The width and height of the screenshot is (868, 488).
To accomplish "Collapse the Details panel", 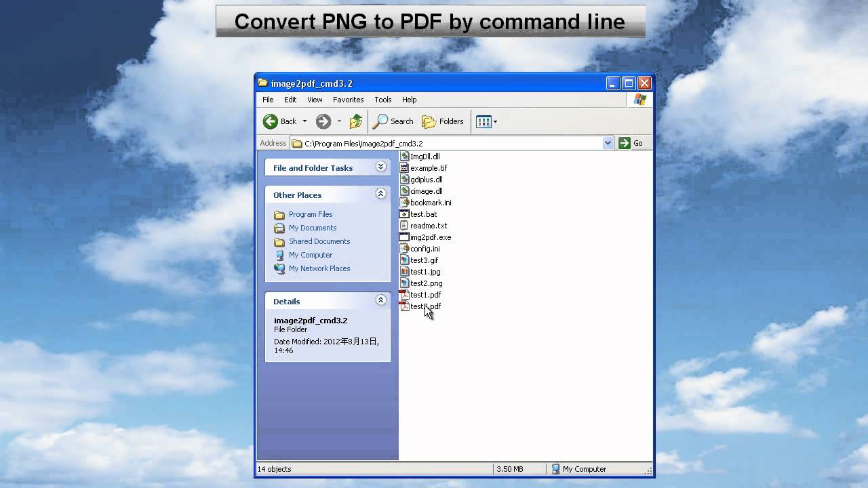I will [380, 300].
